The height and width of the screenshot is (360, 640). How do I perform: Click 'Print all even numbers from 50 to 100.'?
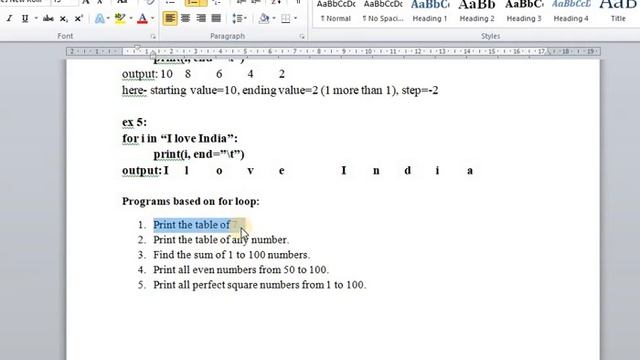click(241, 270)
